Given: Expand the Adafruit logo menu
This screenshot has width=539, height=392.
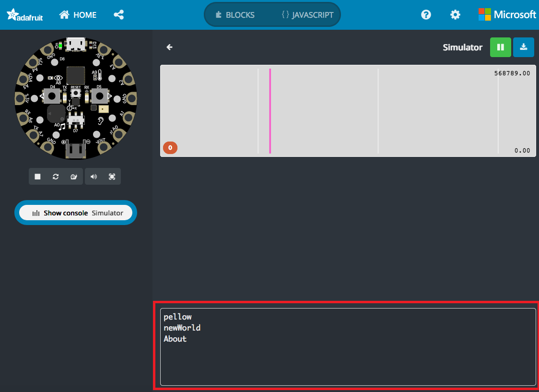Looking at the screenshot, I should (x=24, y=14).
